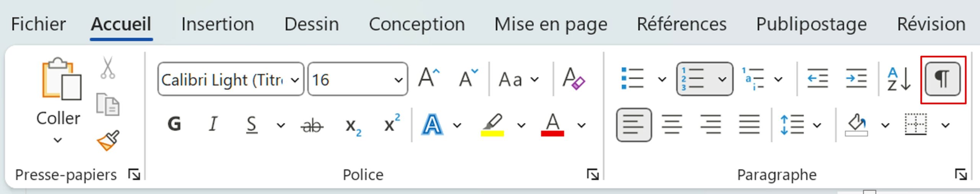This screenshot has width=980, height=194.
Task: Increase font size with the grow icon
Action: click(428, 79)
